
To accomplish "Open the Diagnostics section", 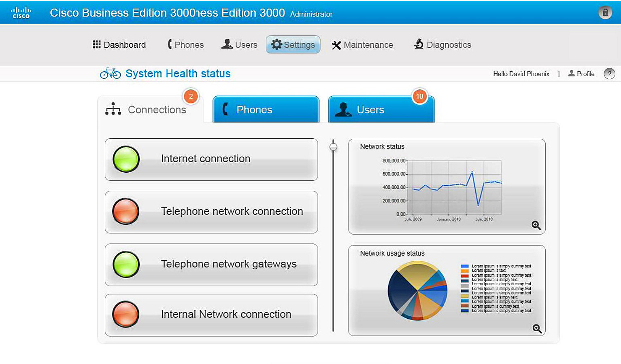I will coord(442,44).
